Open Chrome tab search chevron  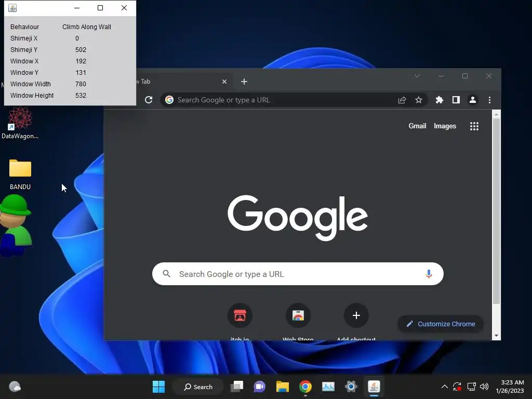pyautogui.click(x=417, y=76)
